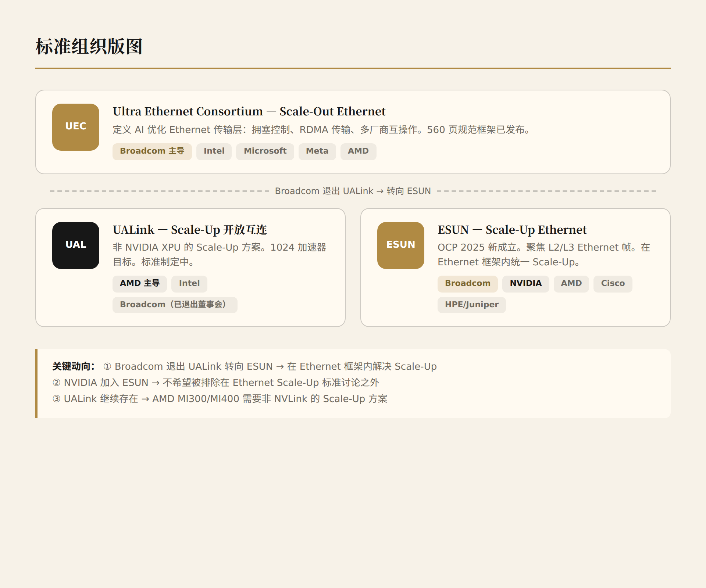Click the NVIDIA tag

(526, 284)
